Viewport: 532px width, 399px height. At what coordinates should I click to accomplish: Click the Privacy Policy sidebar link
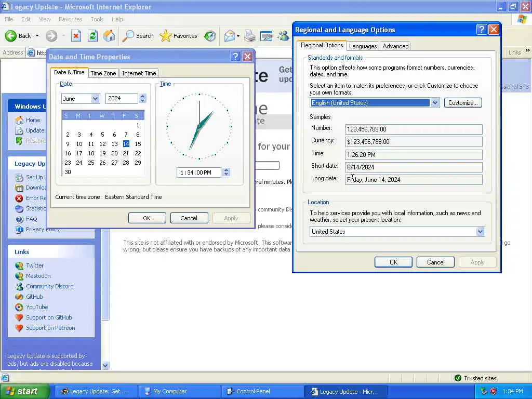(43, 229)
